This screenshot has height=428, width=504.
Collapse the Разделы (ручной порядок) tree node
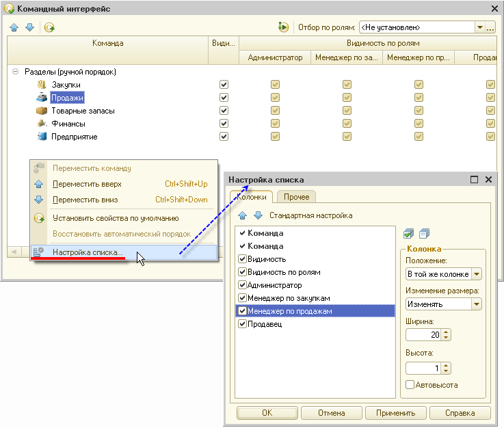[15, 71]
